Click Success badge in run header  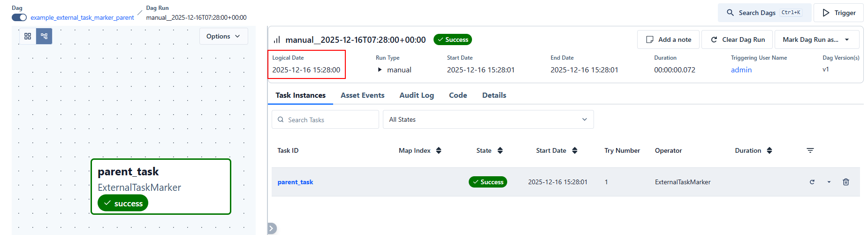453,39
